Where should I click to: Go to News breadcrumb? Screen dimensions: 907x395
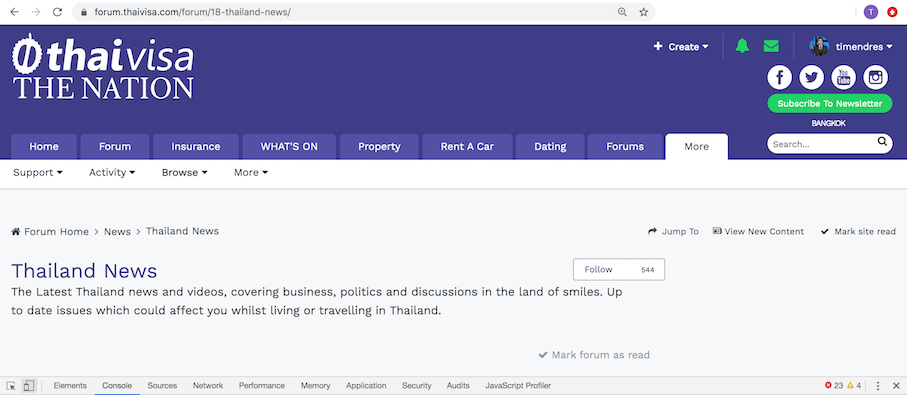coord(117,231)
